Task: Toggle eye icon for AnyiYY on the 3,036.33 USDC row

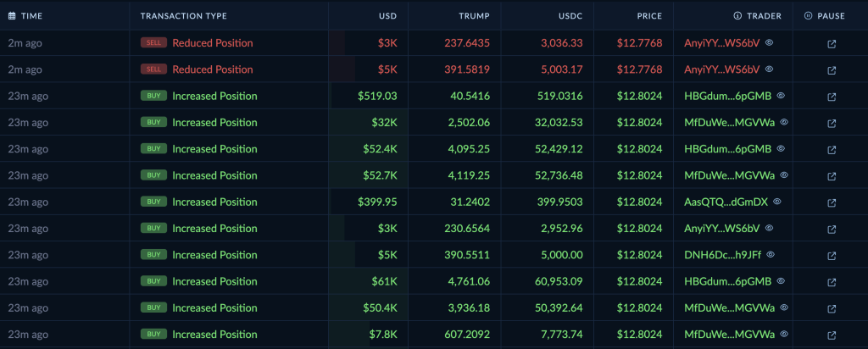Action: point(769,42)
